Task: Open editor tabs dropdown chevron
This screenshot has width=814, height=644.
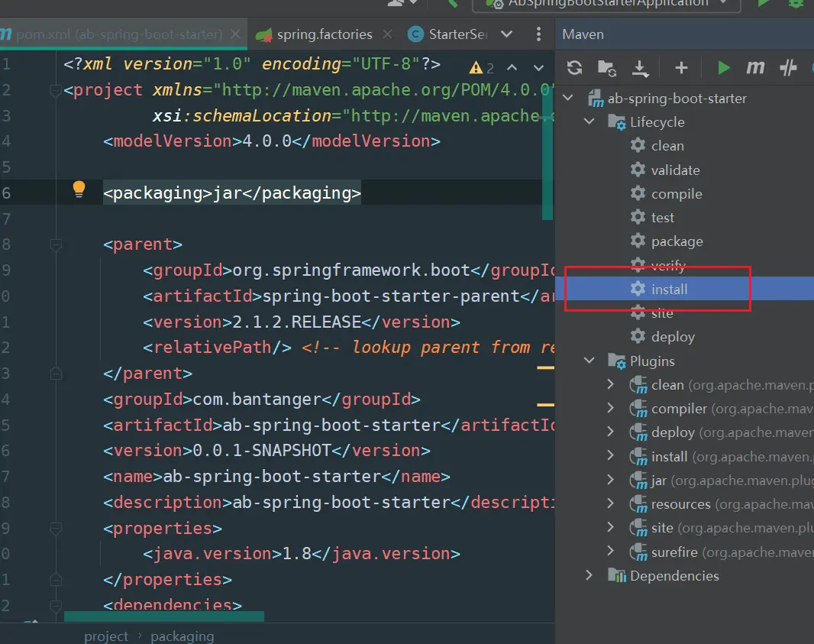Action: pyautogui.click(x=507, y=34)
